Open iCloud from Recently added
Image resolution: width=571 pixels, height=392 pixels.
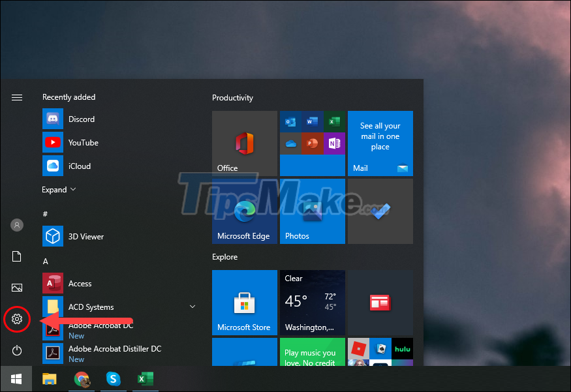67,166
